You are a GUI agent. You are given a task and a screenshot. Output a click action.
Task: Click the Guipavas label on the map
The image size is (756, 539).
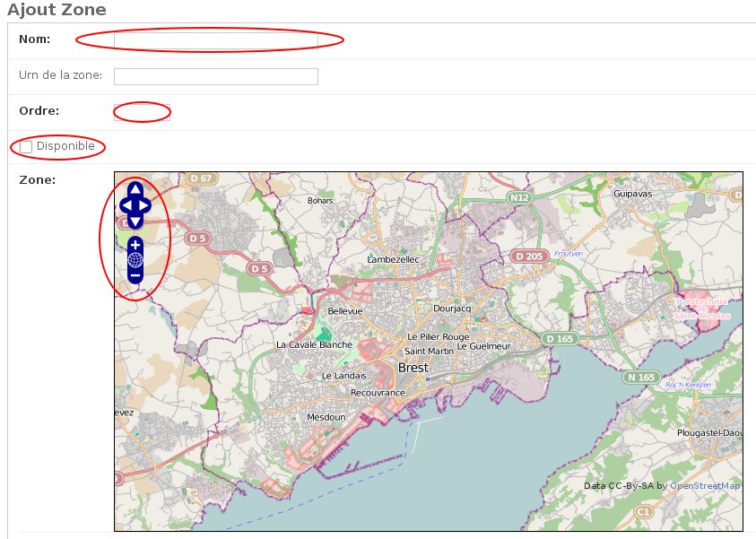(632, 194)
